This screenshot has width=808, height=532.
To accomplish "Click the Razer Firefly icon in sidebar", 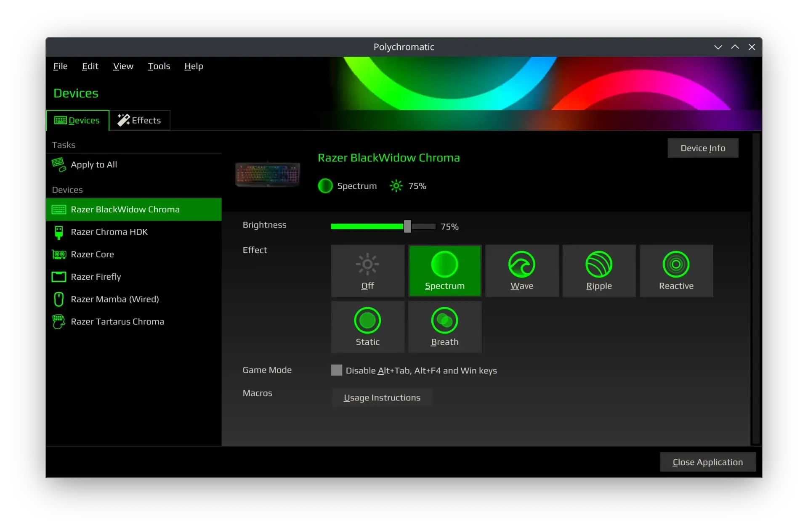I will (x=58, y=277).
